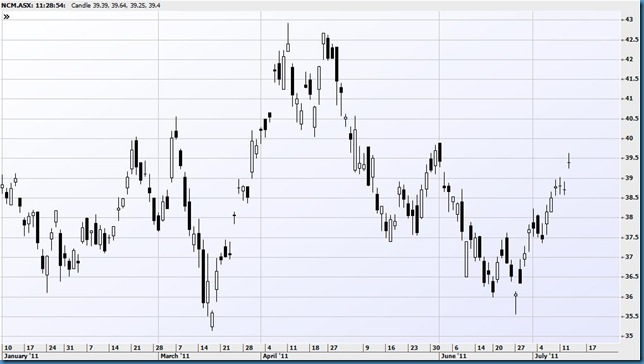This screenshot has width=644, height=364.
Task: Select the 38.5 price axis label
Action: (x=632, y=198)
